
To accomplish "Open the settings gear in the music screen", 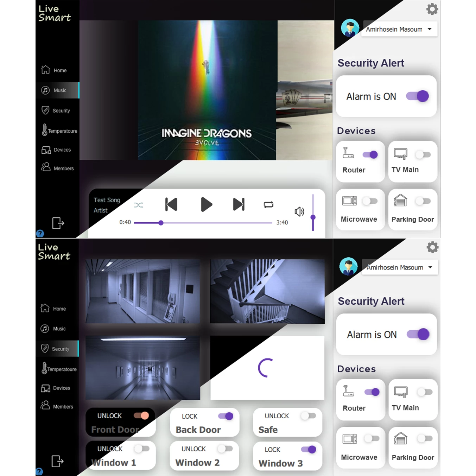I will pos(432,9).
